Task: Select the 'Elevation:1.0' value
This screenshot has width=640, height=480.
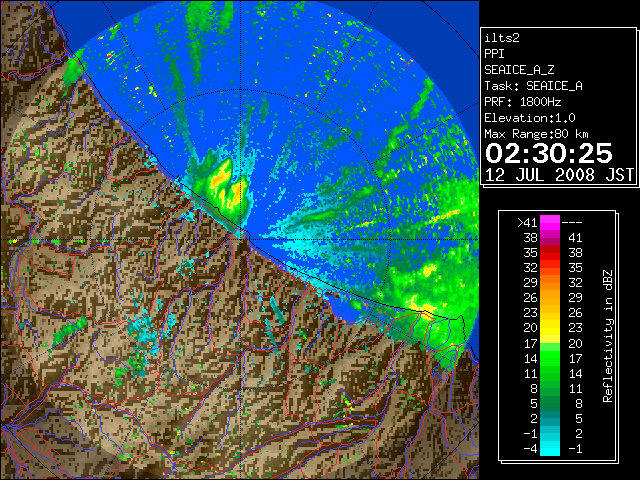Action: 530,118
